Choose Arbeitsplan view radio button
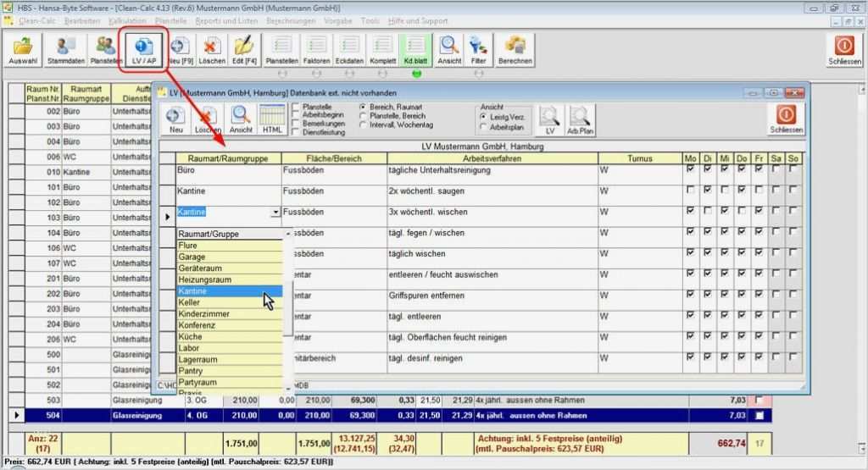Screen dimensions: 868x470 [483, 127]
